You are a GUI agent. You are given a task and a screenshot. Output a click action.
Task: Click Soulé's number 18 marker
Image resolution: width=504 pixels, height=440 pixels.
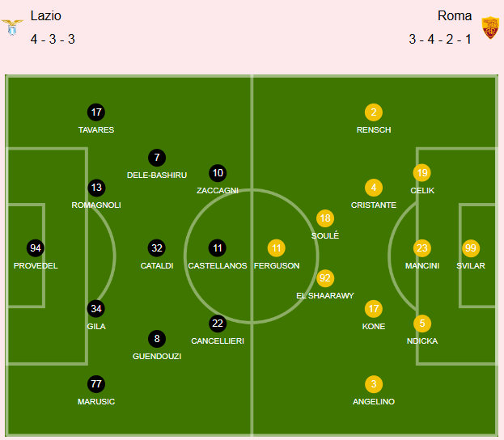point(325,218)
